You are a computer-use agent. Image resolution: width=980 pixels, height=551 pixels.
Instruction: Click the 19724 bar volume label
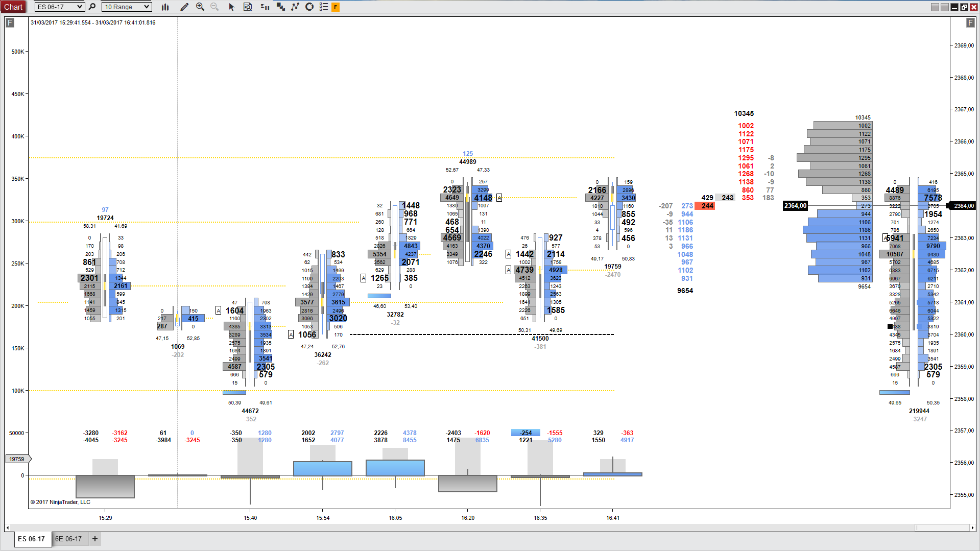pyautogui.click(x=105, y=218)
